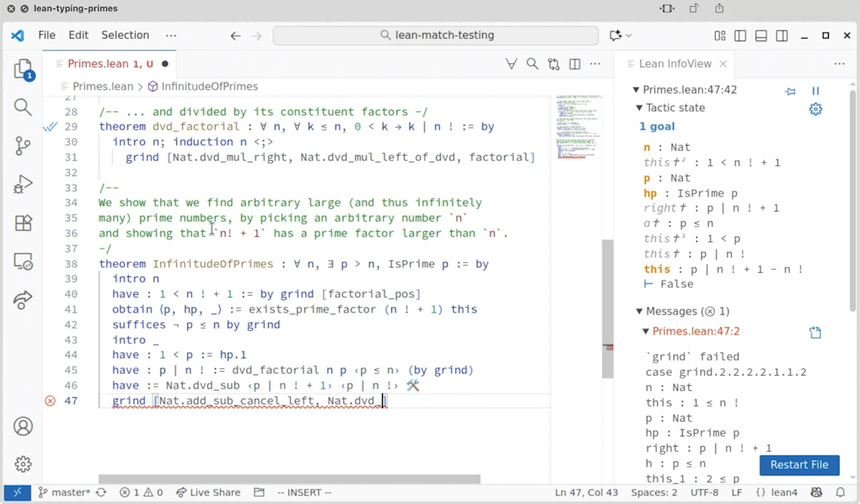Click the lean-match-testing command center search
Viewport: 860px width, 504px height.
[x=436, y=35]
